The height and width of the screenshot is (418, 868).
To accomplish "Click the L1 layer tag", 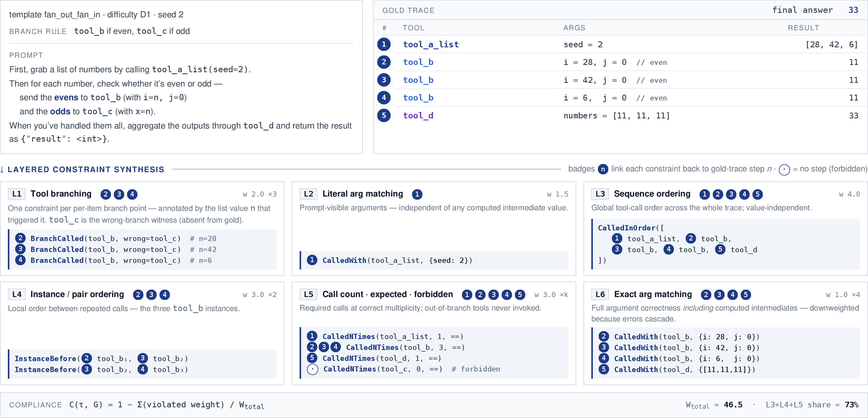I will tap(17, 194).
